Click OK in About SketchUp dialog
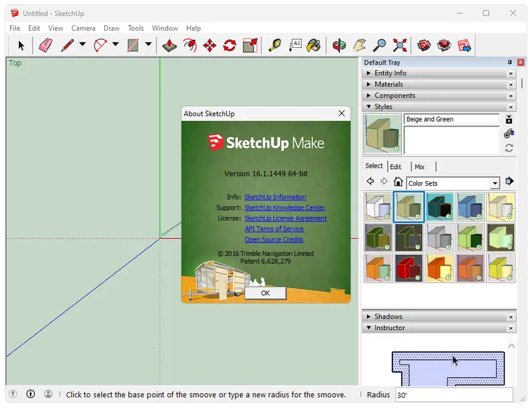 (265, 293)
